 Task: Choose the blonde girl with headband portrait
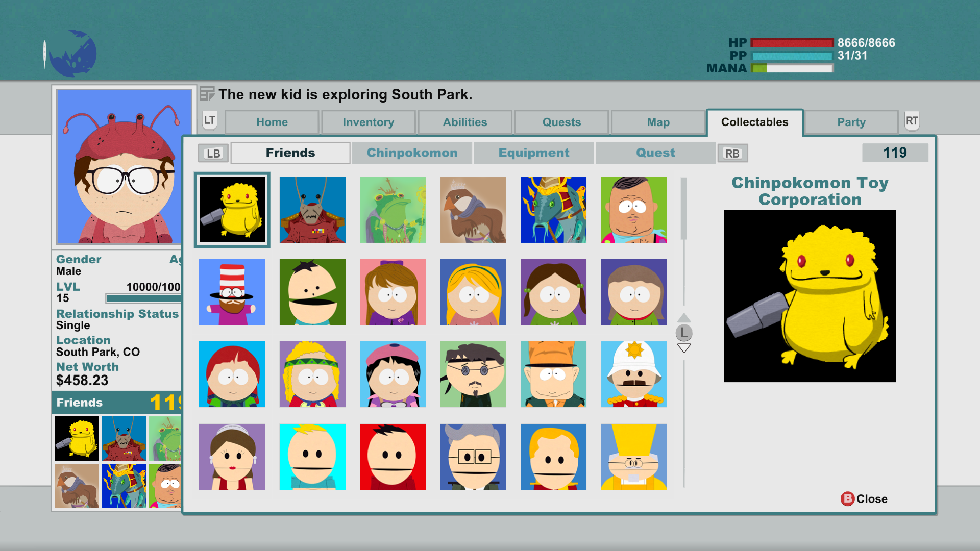point(473,292)
